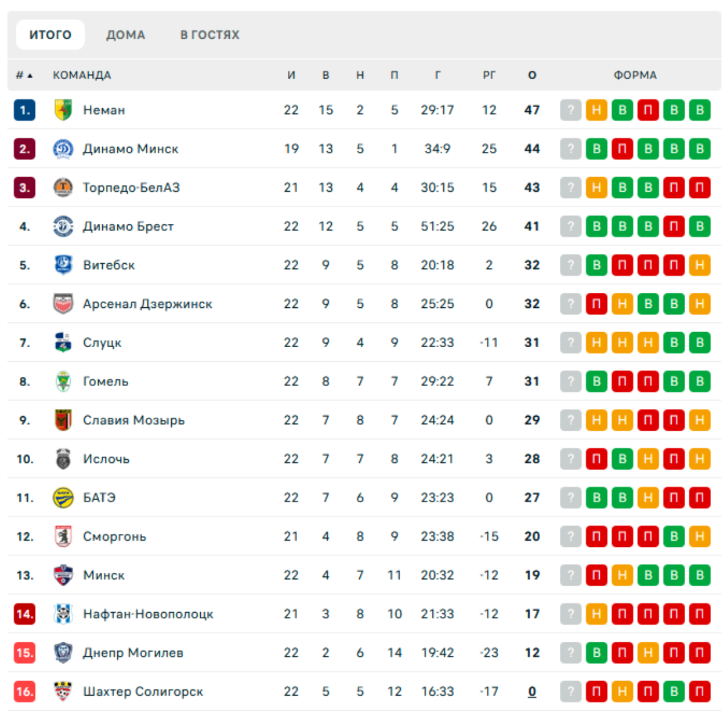Click the Шахтер Солигорск team logo

(x=63, y=691)
